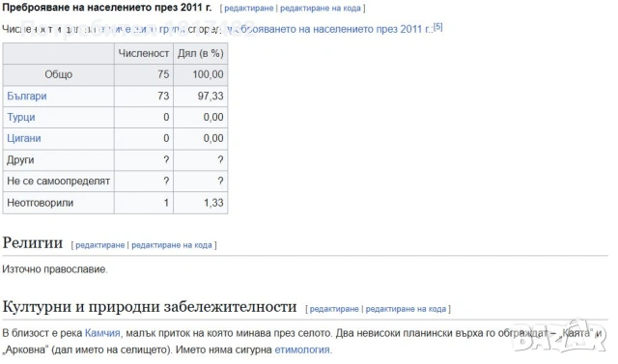Image resolution: width=618 pixels, height=364 pixels.
Task: Click the Дял (в %) column header
Action: click(201, 53)
